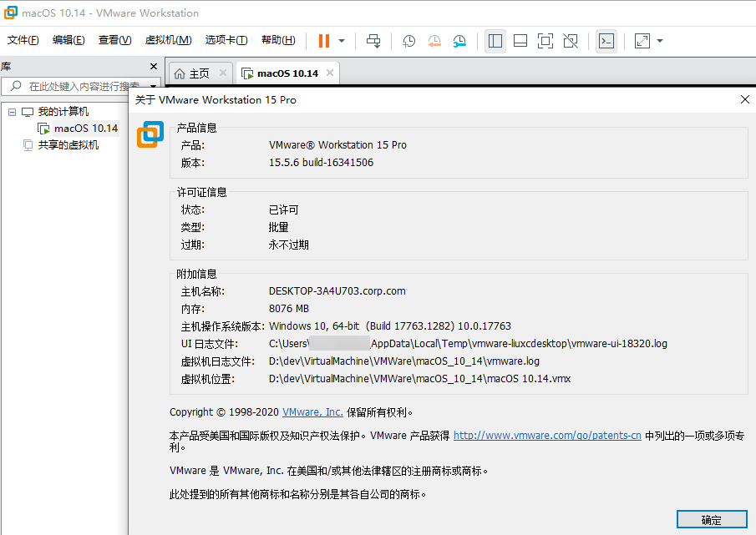
Task: Open the console view icon
Action: [606, 41]
